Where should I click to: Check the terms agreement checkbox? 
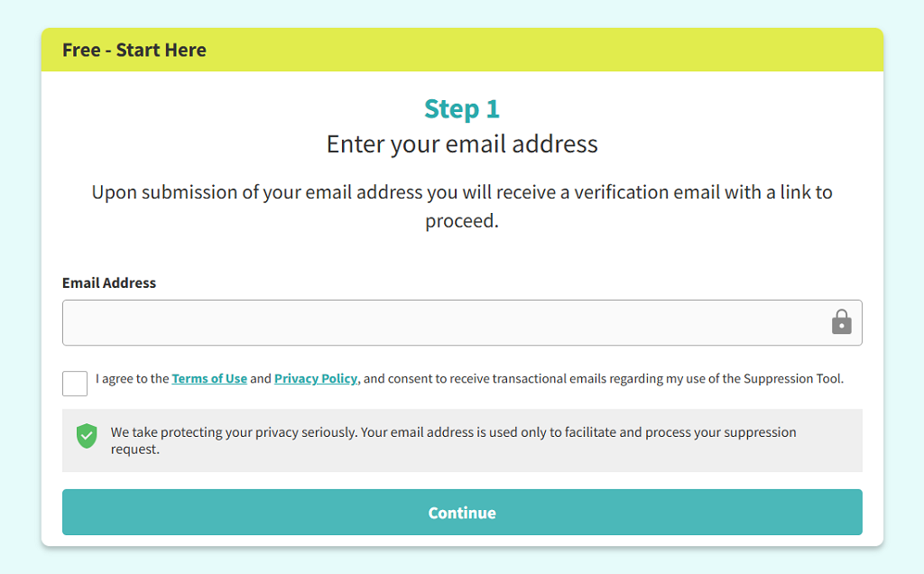coord(75,384)
